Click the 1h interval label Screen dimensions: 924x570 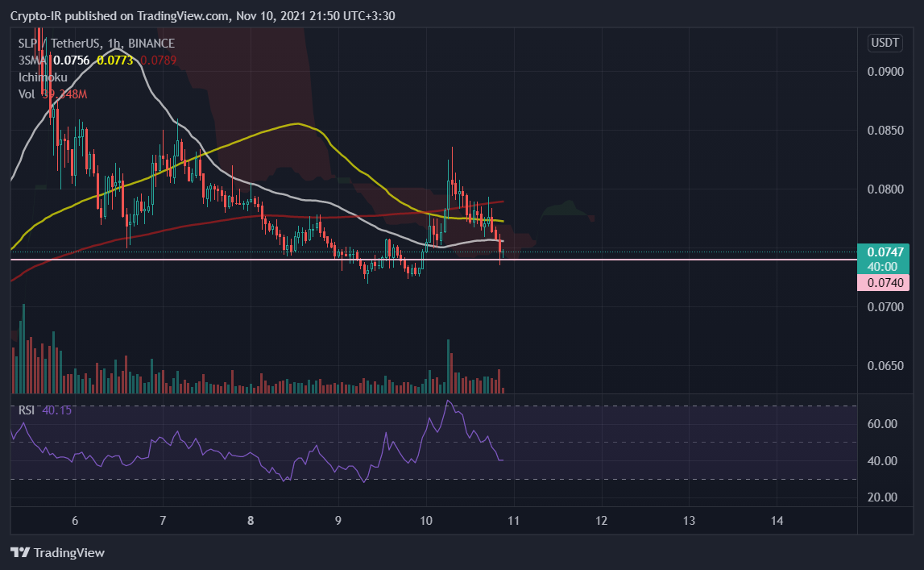coord(114,43)
